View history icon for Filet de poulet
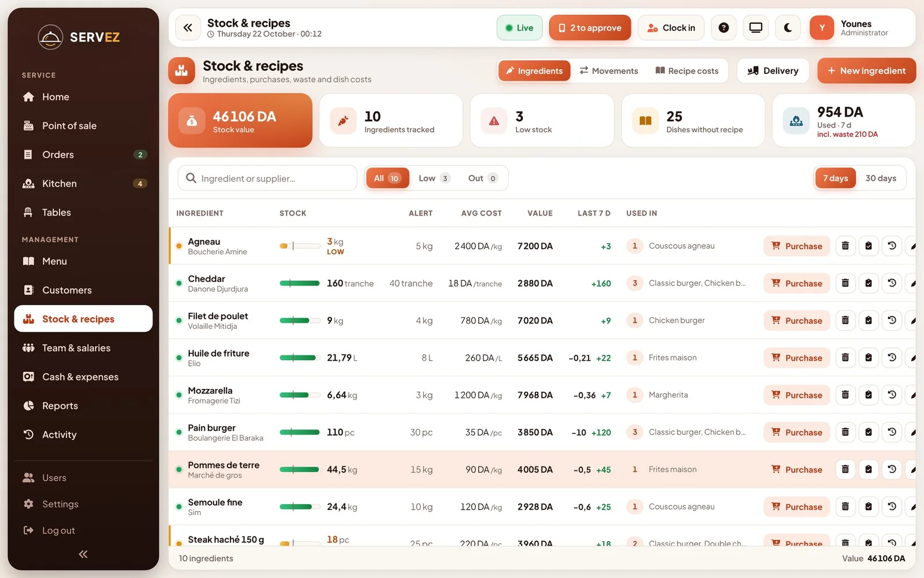The width and height of the screenshot is (924, 578). 892,320
